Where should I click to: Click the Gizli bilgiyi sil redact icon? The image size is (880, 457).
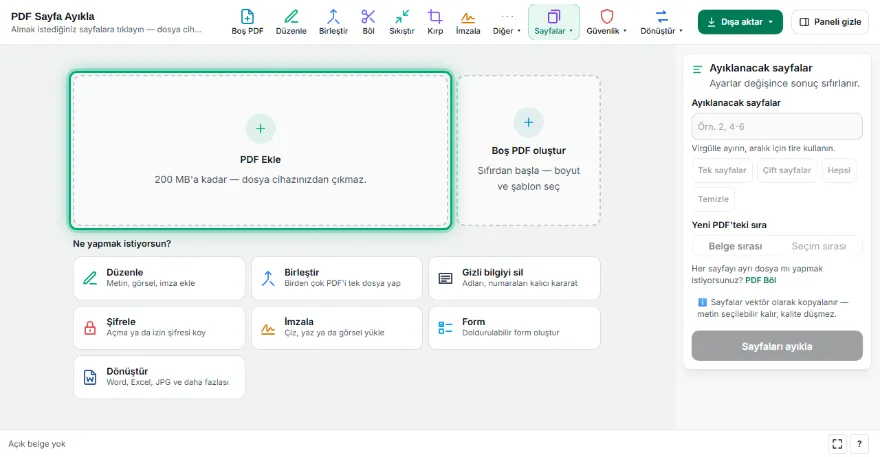(x=446, y=278)
